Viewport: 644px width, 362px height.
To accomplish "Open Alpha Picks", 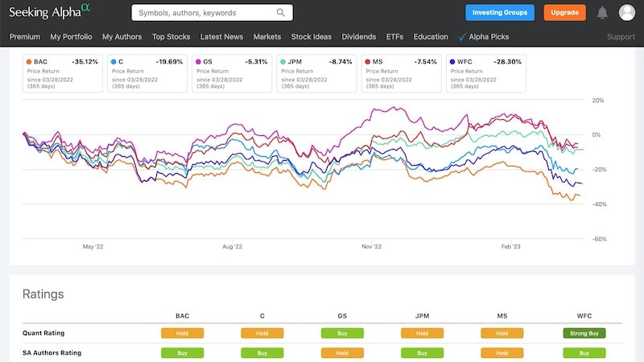I will 489,36.
